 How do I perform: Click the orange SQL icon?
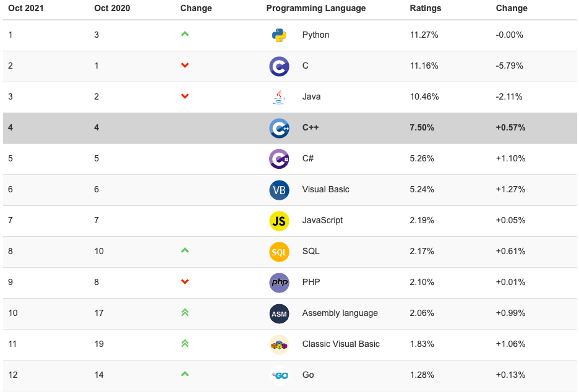point(279,252)
